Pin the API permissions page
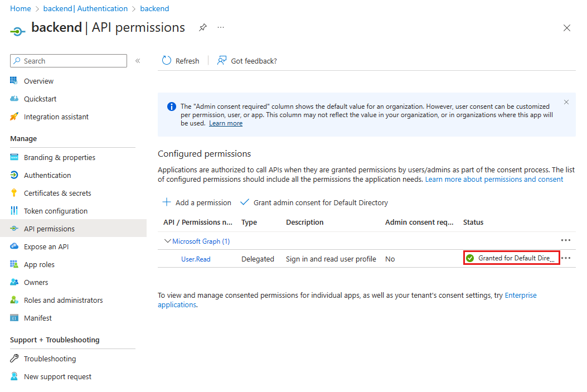587x392 pixels. pos(202,27)
